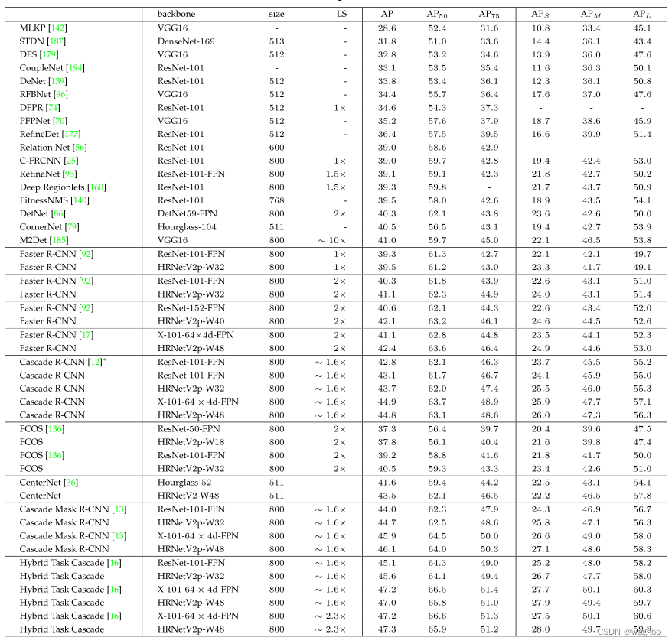Viewport: 672px width, 644px height.
Task: Click AP50 value 57.6 in PFPNet row
Action: point(437,121)
